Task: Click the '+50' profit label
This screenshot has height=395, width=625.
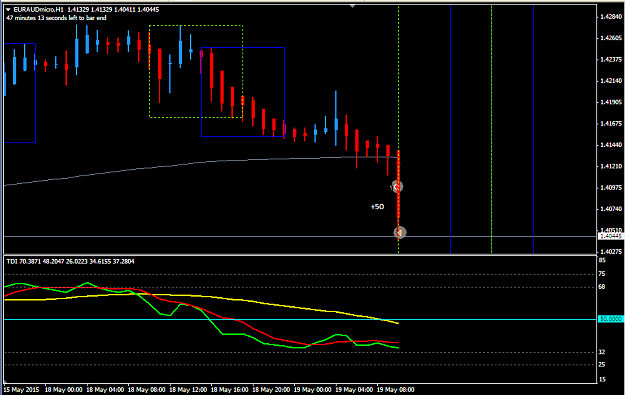Action: pyautogui.click(x=377, y=206)
